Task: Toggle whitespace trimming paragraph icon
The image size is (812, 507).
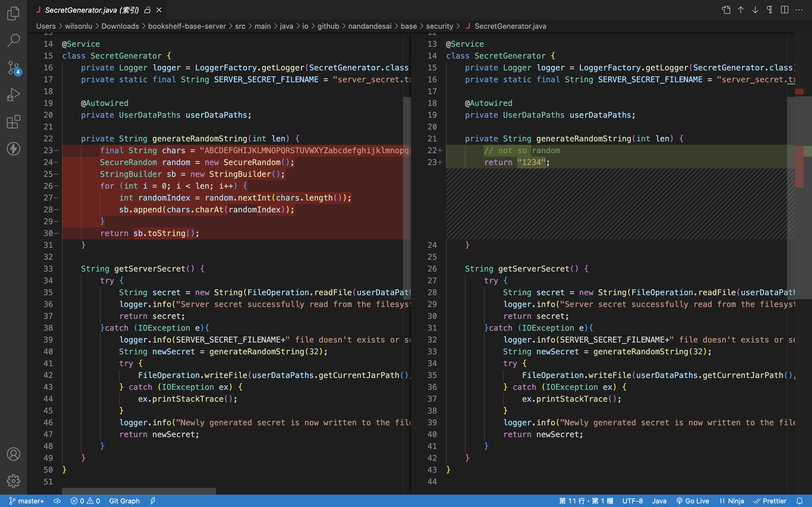Action: pyautogui.click(x=770, y=10)
